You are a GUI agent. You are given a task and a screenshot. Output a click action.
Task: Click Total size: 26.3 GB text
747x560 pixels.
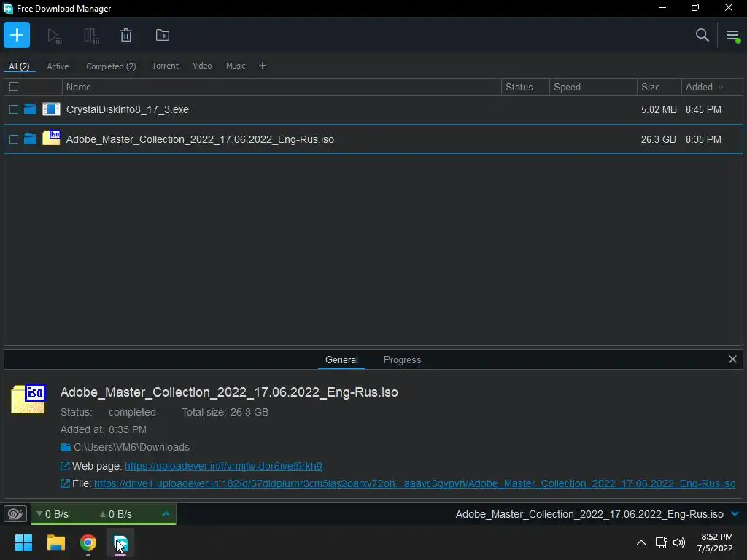coord(225,412)
